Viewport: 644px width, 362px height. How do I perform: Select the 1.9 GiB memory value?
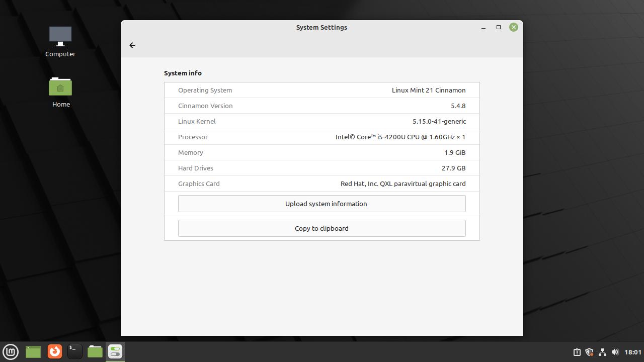pos(455,153)
